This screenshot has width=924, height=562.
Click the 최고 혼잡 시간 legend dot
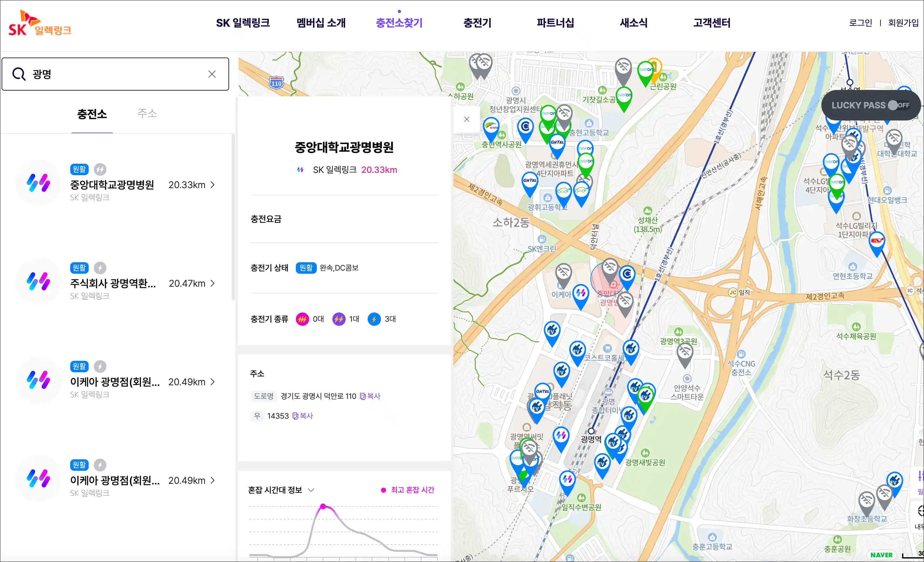(x=383, y=490)
